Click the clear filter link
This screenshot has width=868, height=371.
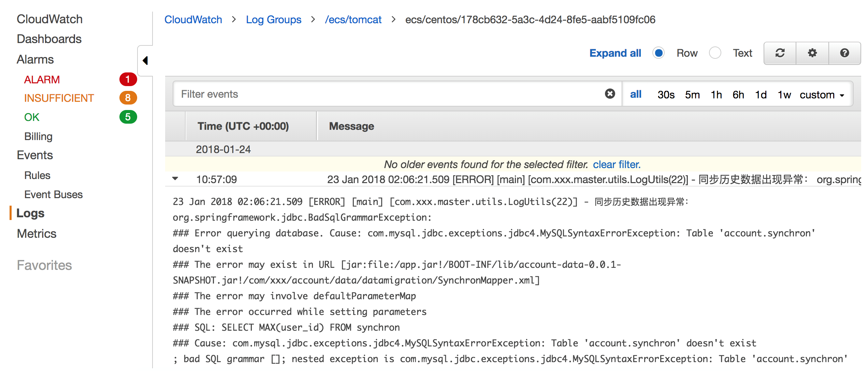click(617, 164)
